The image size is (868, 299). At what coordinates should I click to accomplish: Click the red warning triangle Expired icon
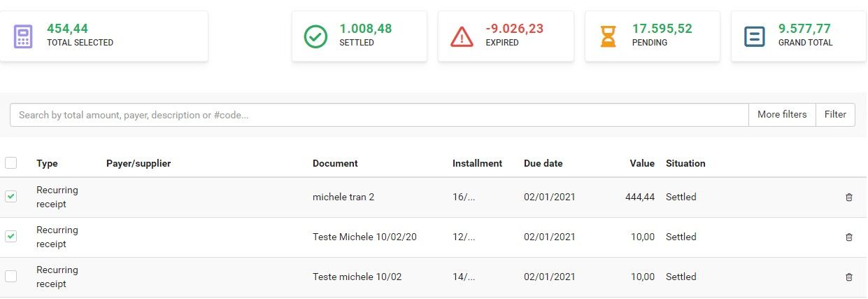[x=462, y=36]
